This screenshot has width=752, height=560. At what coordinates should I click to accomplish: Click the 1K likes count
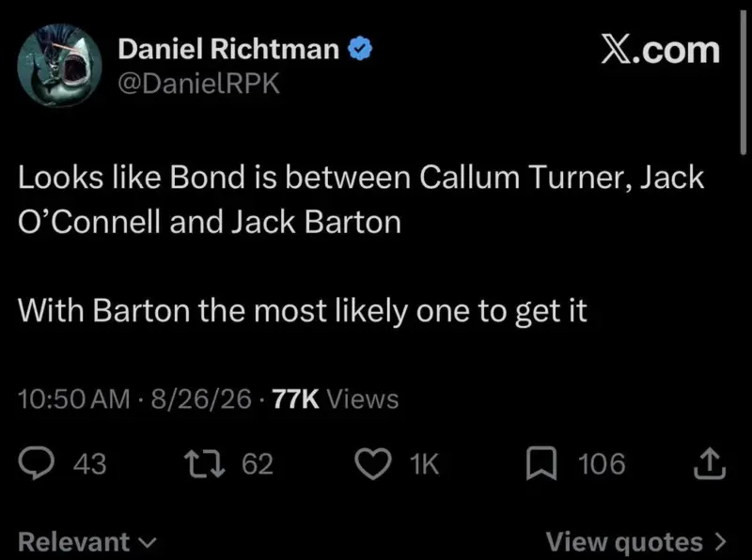(x=425, y=463)
